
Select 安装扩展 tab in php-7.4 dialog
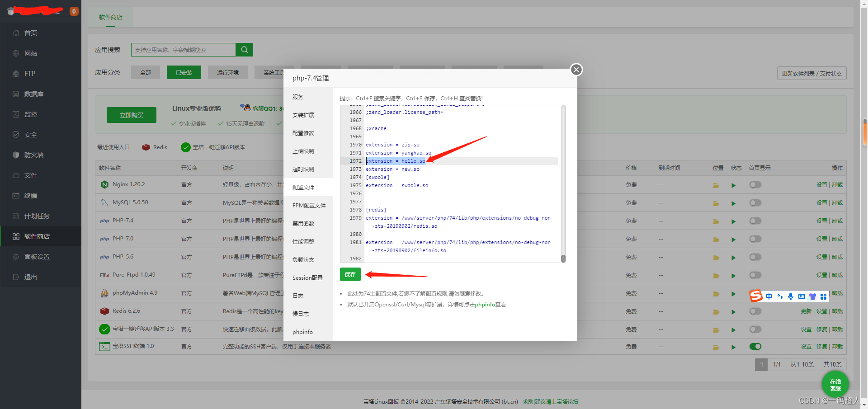click(x=308, y=115)
